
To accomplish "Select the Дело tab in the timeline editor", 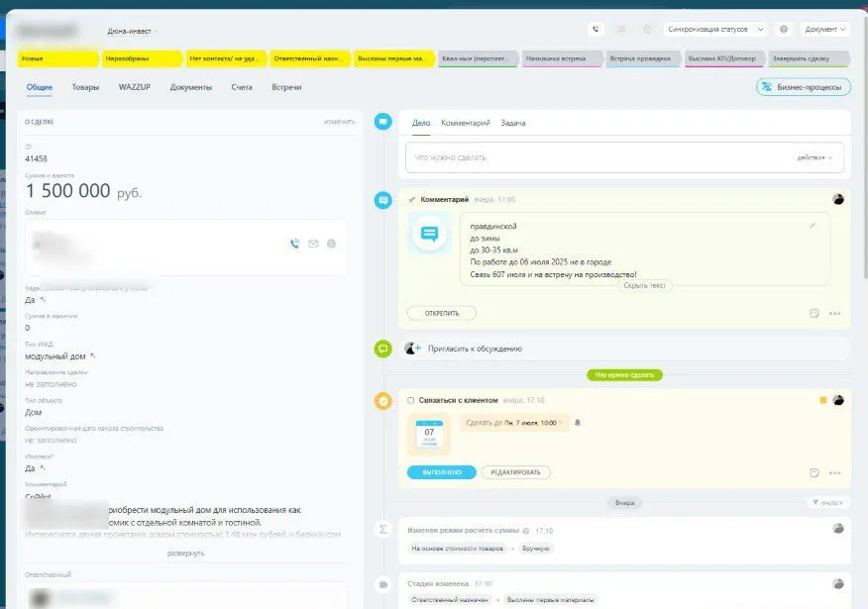I will [421, 123].
